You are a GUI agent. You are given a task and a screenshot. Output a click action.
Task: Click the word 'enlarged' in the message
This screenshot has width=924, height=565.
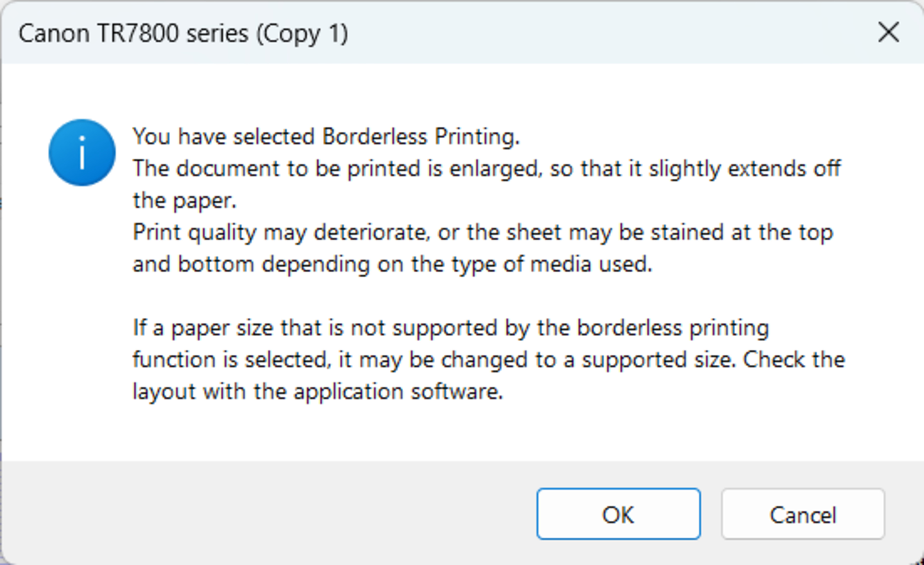[496, 168]
